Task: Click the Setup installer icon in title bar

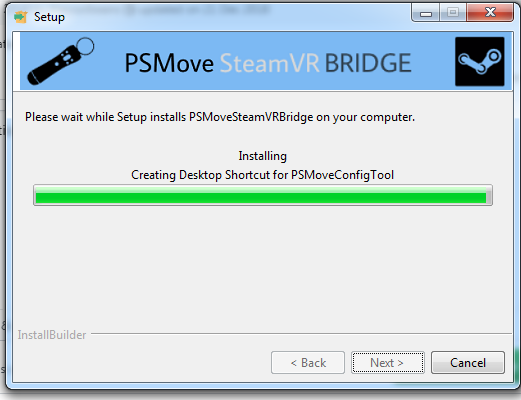Action: tap(21, 17)
